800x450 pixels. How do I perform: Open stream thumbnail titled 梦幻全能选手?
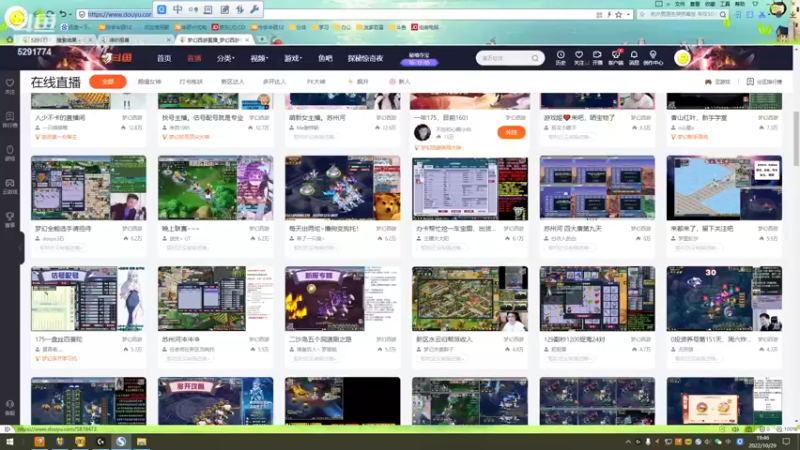pos(88,188)
